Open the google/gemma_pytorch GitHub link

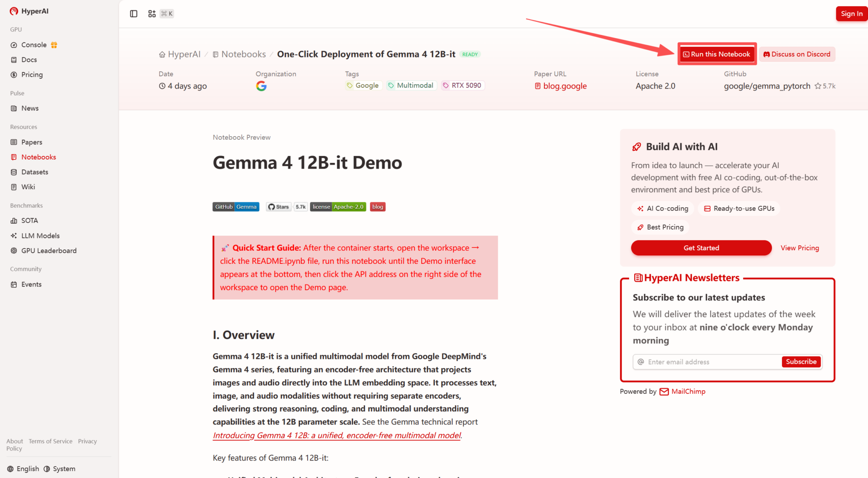coord(767,86)
